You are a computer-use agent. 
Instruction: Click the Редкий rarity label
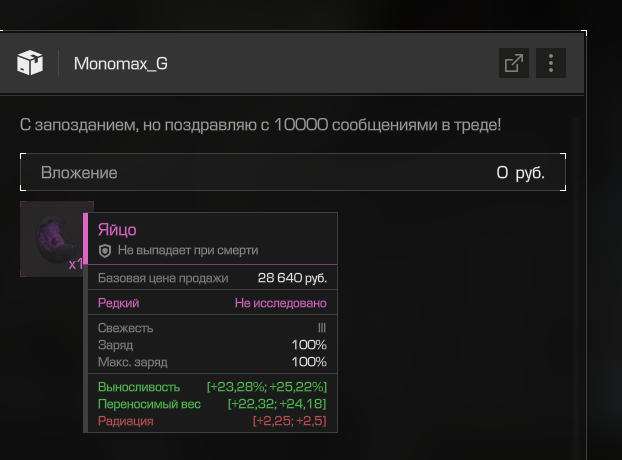[118, 303]
